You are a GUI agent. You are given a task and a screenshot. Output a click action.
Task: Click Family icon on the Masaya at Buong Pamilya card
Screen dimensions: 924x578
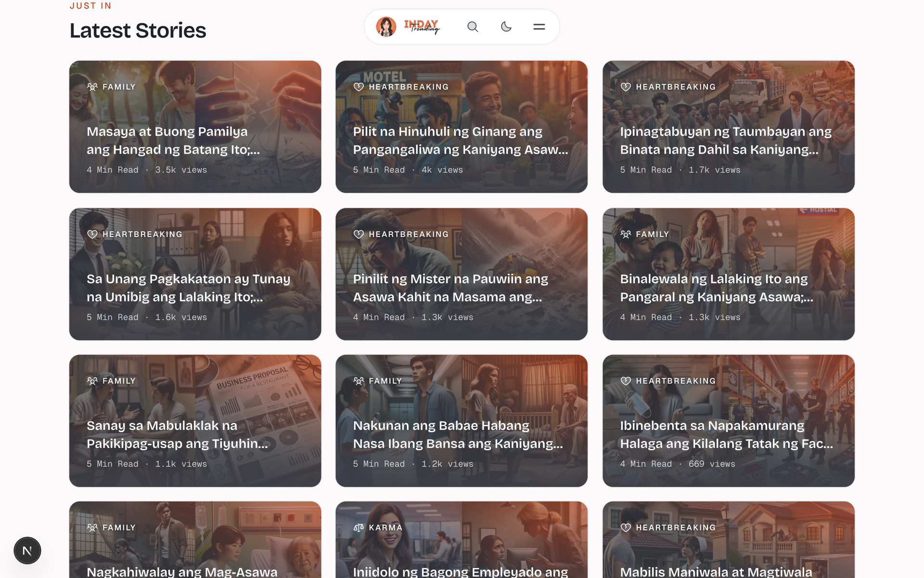(92, 87)
